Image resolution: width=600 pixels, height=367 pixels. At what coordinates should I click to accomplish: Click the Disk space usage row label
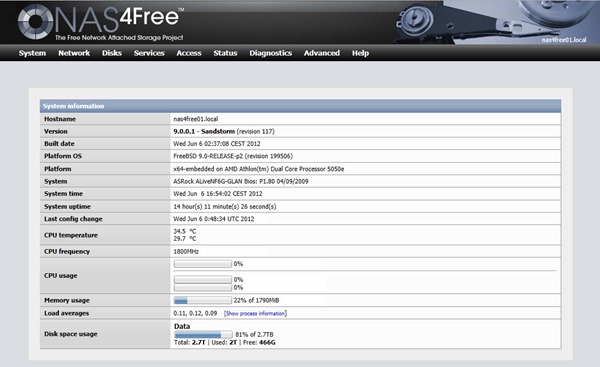pos(71,334)
